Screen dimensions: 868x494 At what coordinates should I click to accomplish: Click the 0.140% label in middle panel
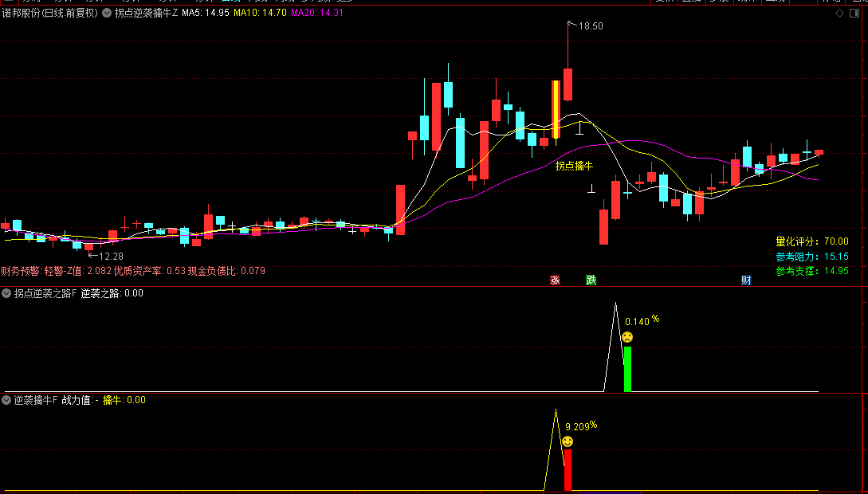(642, 320)
